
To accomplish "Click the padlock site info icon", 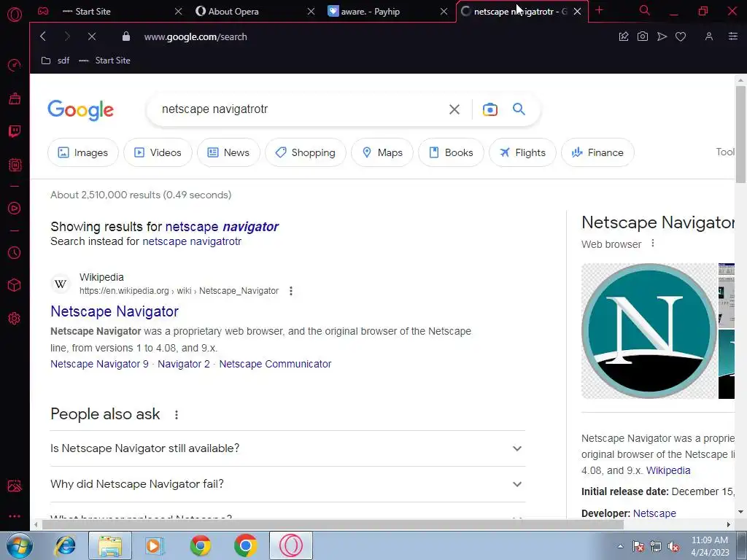I will coord(125,36).
